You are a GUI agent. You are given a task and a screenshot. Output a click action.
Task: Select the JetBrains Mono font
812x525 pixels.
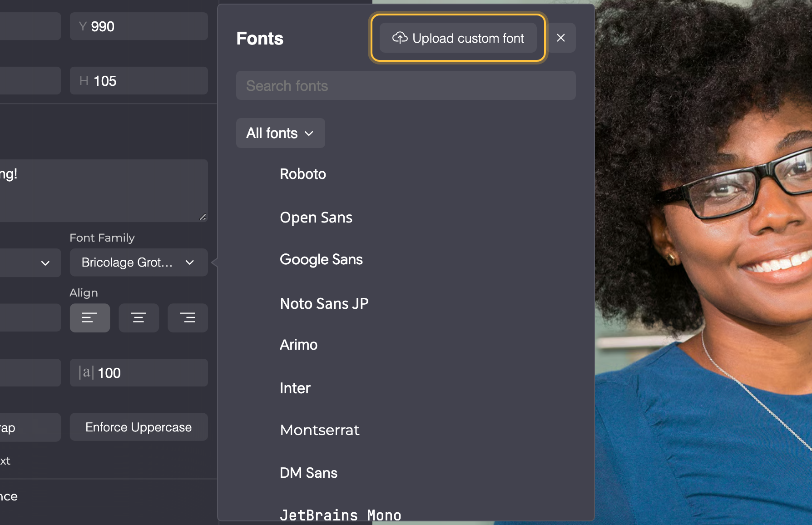(x=341, y=515)
